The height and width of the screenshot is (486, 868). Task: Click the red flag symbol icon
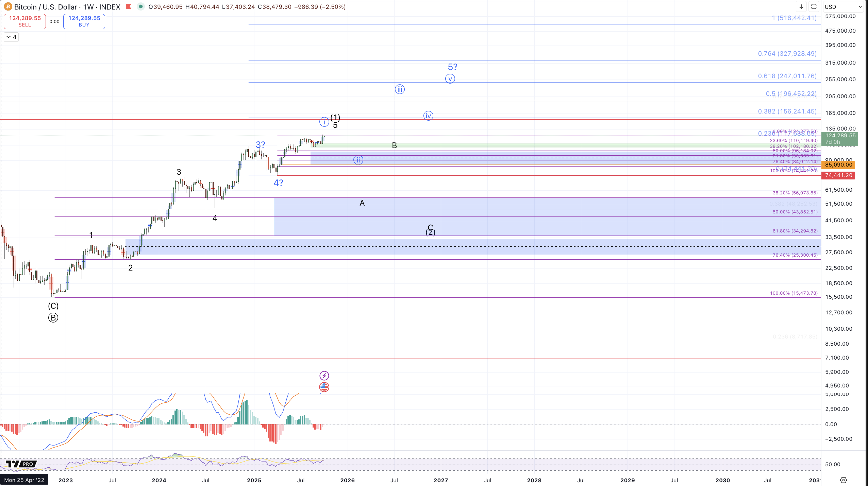click(129, 7)
